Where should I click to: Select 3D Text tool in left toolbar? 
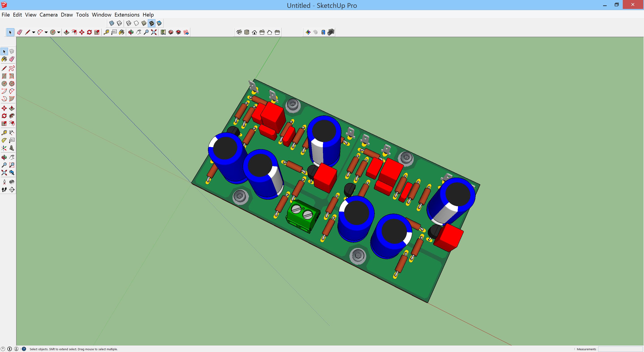click(x=12, y=148)
